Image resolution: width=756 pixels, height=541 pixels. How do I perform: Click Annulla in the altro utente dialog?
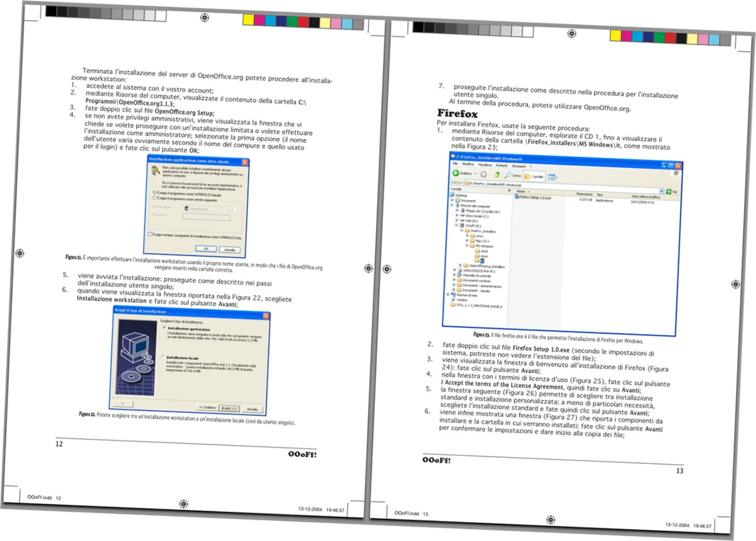(x=229, y=250)
